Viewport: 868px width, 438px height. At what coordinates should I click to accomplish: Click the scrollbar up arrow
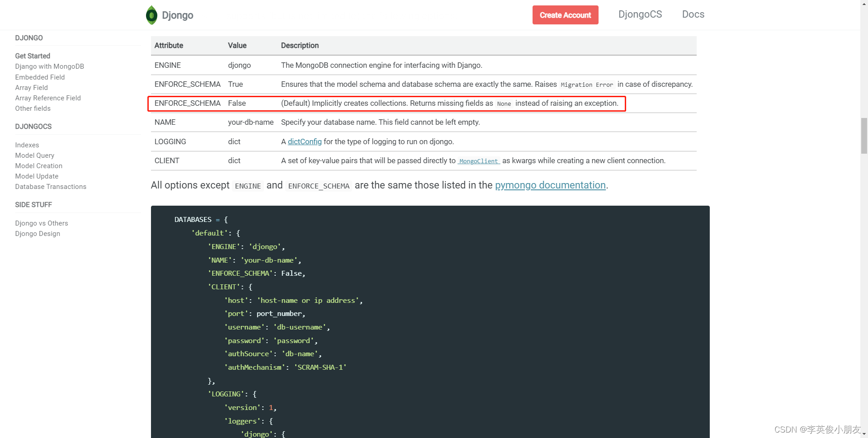click(x=864, y=4)
